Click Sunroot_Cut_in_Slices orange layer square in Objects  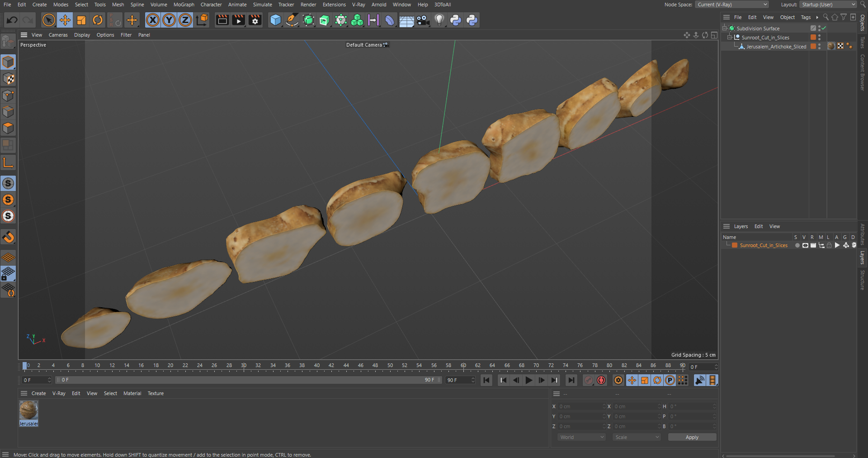(813, 37)
